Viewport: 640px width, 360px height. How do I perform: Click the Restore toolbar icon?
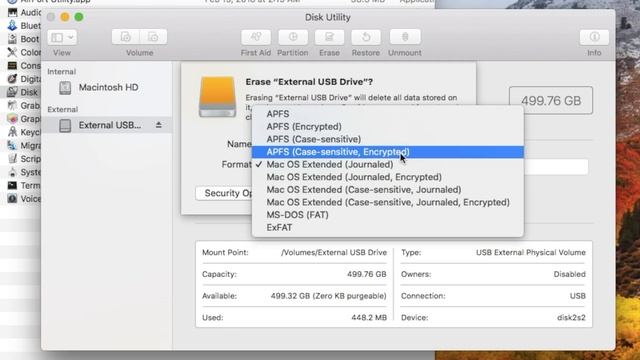(366, 37)
